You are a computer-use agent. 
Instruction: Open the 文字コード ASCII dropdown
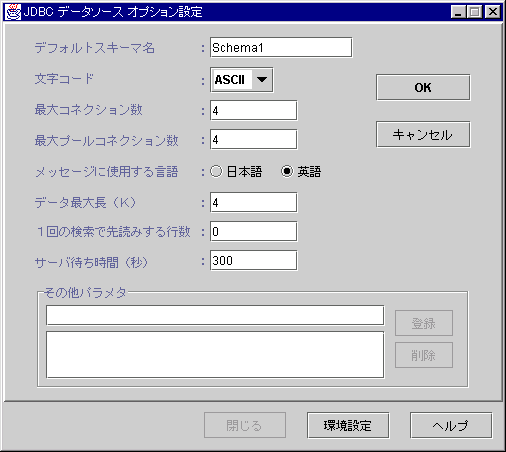tap(242, 80)
